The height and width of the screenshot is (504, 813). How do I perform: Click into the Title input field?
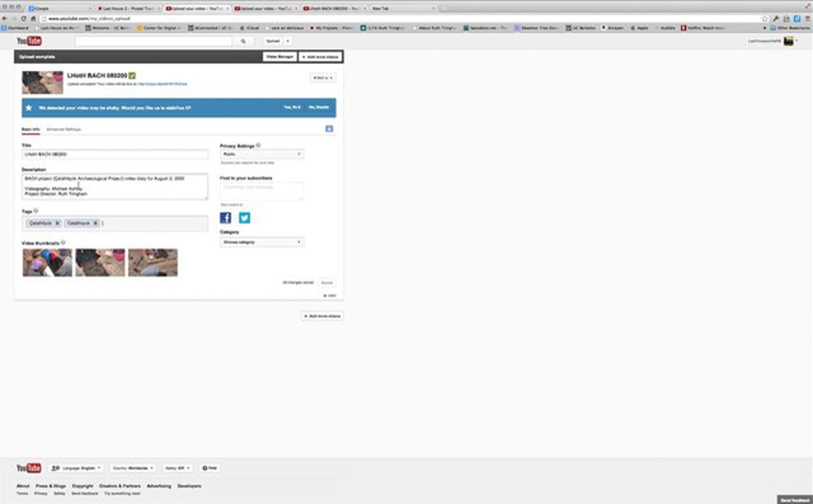coord(115,154)
